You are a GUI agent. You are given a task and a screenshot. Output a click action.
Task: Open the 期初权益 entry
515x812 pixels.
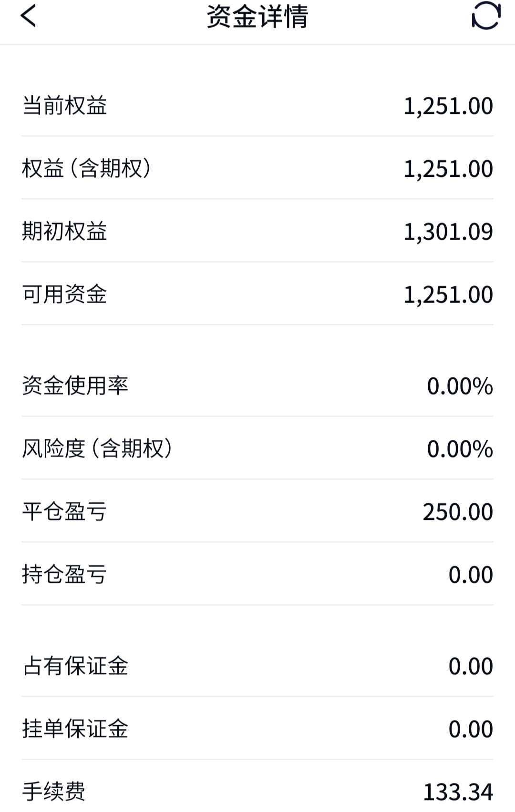point(257,231)
